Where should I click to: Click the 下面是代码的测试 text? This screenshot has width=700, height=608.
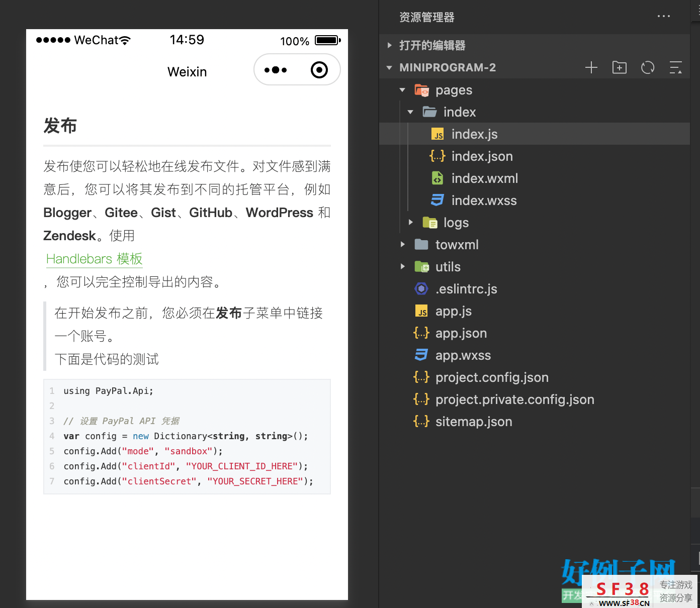pos(107,359)
